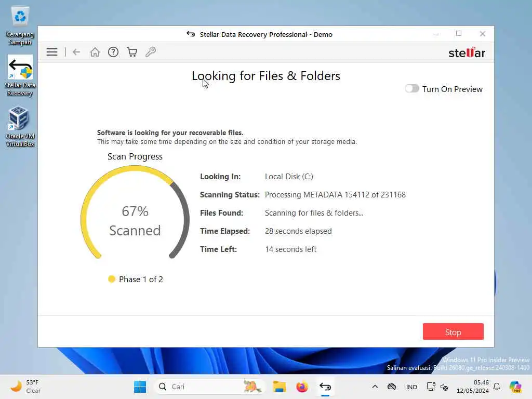The image size is (532, 399).
Task: Click 'Local Disk (C:)' value
Action: [x=289, y=177]
